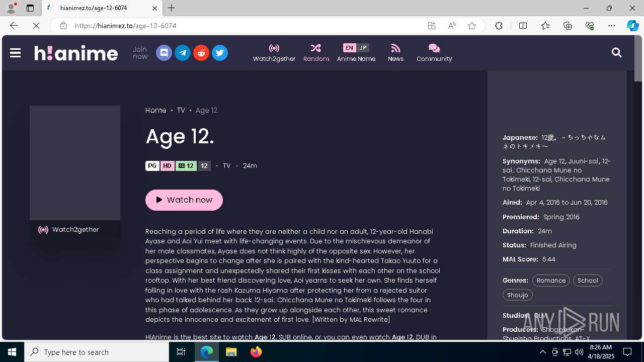Open the notification center
The image size is (644, 362).
627,352
